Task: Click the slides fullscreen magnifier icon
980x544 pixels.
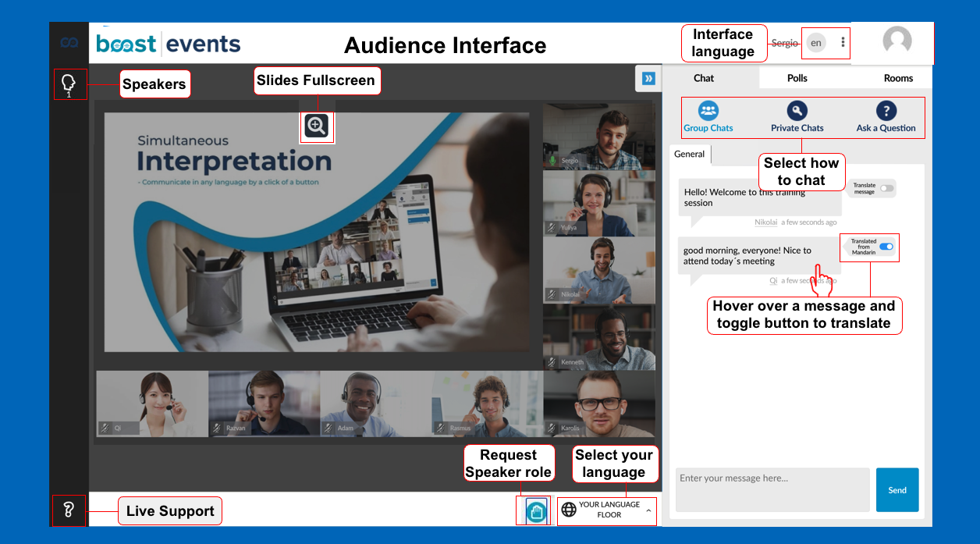Action: pos(316,126)
